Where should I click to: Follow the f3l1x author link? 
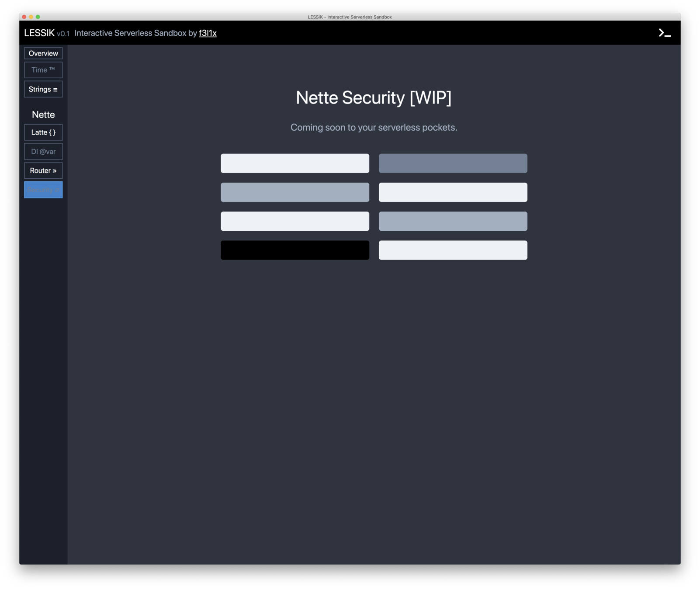208,33
